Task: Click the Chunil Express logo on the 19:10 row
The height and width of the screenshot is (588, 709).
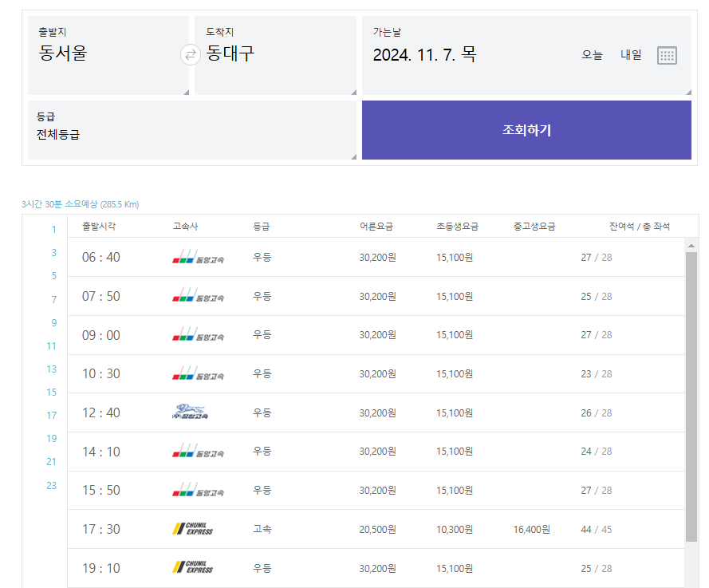Action: click(x=193, y=567)
